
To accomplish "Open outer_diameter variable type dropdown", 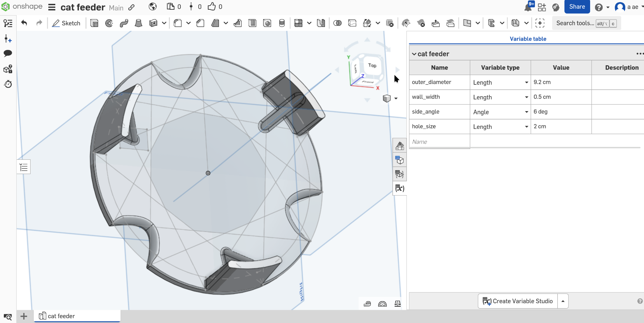I will point(527,82).
